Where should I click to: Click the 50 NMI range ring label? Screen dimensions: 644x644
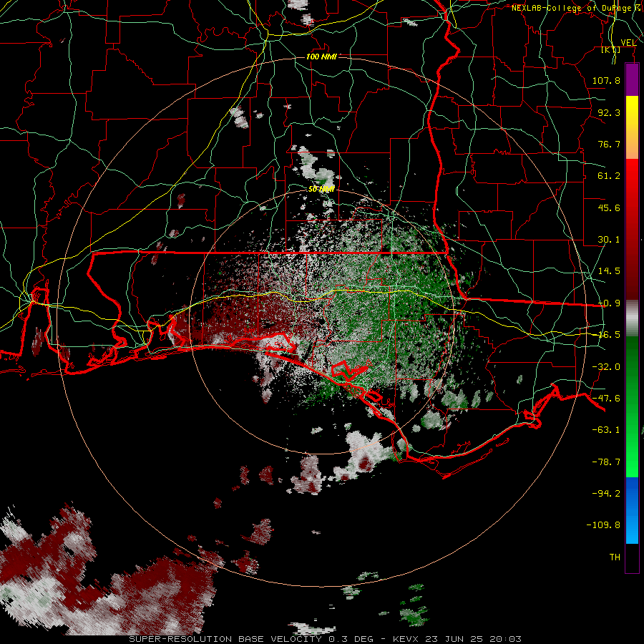coord(321,189)
